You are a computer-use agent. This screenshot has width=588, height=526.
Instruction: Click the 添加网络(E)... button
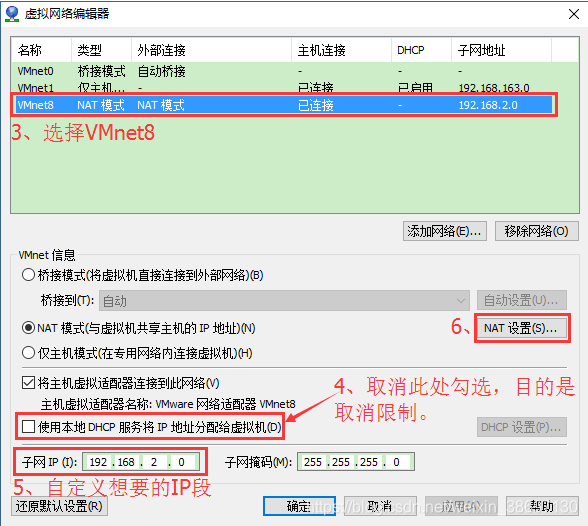click(445, 231)
